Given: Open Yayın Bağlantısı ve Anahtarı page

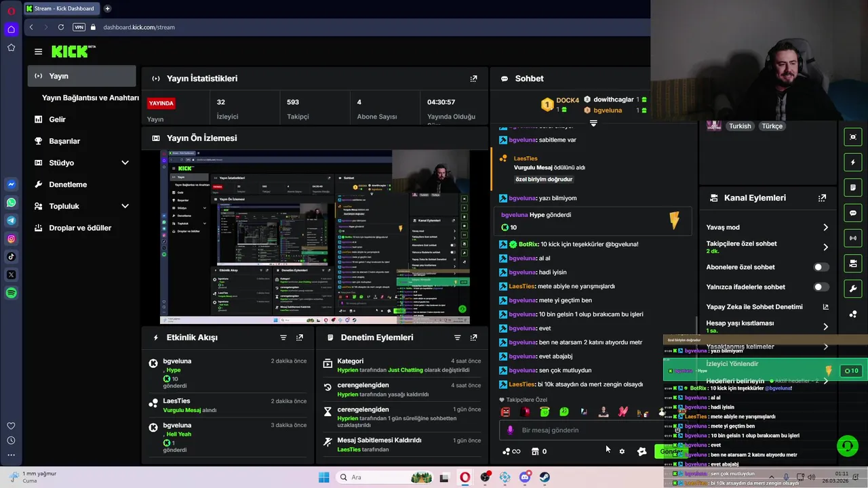Looking at the screenshot, I should point(90,98).
